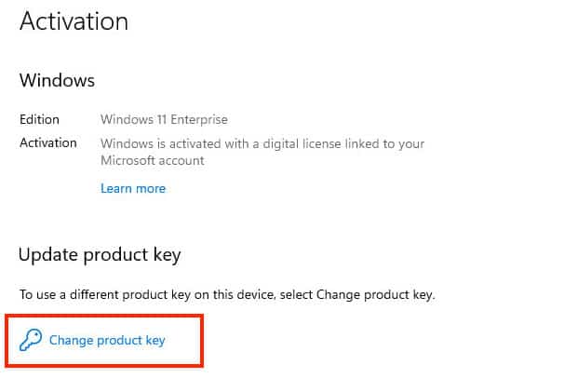Click the Edition field label
The width and height of the screenshot is (564, 392).
[x=40, y=119]
